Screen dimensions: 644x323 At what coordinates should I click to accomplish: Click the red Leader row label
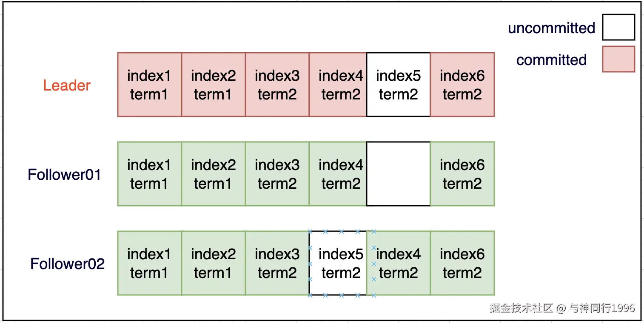(67, 85)
